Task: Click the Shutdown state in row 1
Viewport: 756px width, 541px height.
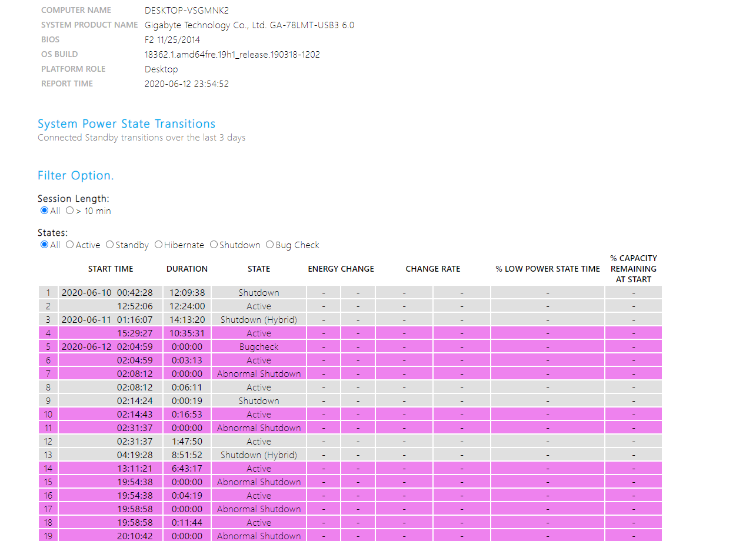Action: 259,293
